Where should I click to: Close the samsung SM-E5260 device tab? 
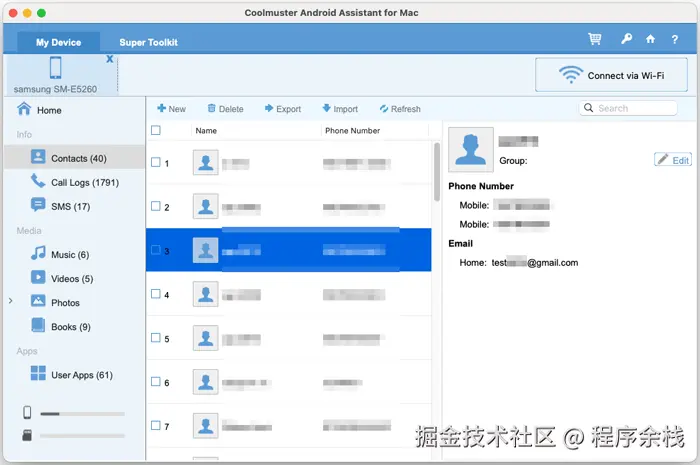point(109,59)
